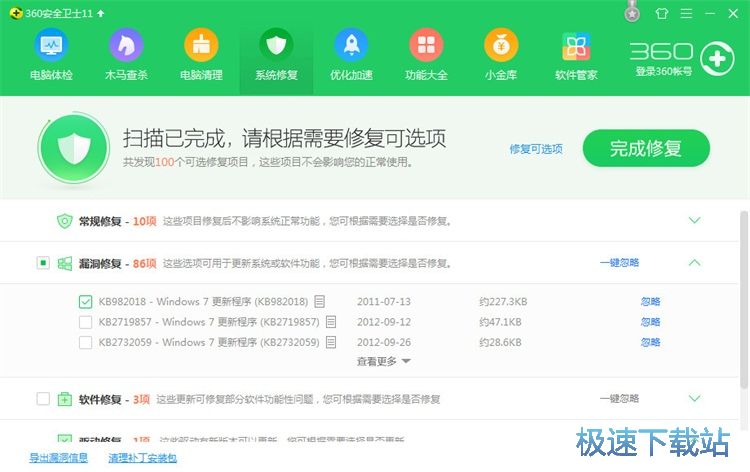Open details document icon for KB2732059
This screenshot has width=750, height=472.
point(331,342)
